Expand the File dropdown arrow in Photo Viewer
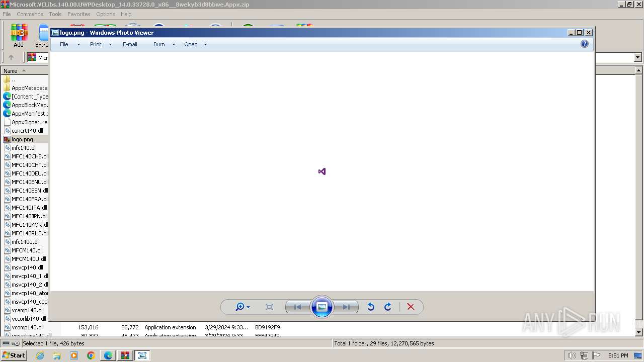 [78, 45]
